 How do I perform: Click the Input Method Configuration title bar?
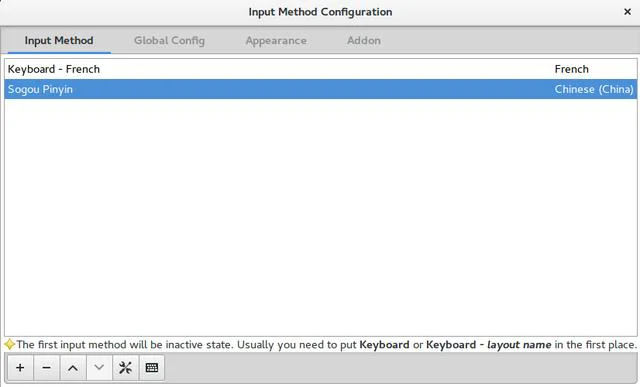click(x=320, y=12)
